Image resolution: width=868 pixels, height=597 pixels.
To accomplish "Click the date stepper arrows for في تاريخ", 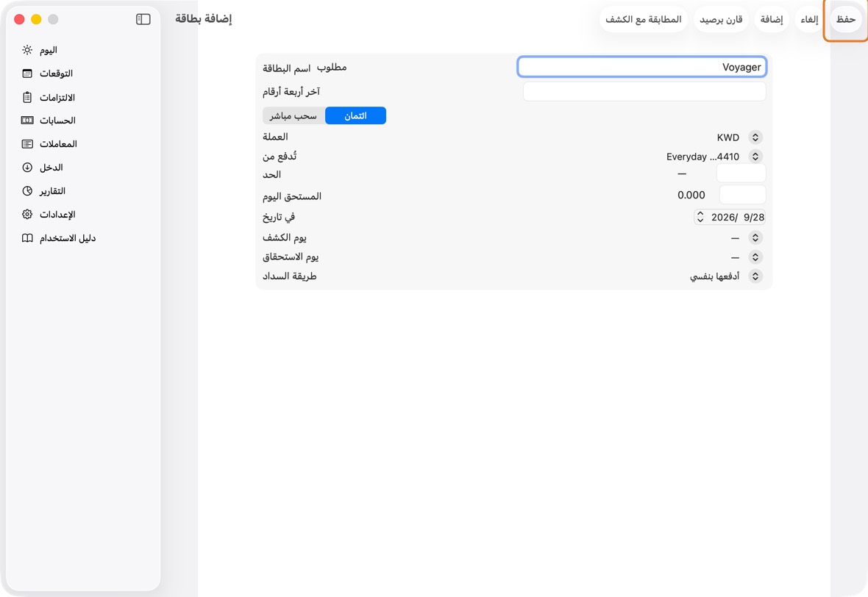I will coord(700,217).
